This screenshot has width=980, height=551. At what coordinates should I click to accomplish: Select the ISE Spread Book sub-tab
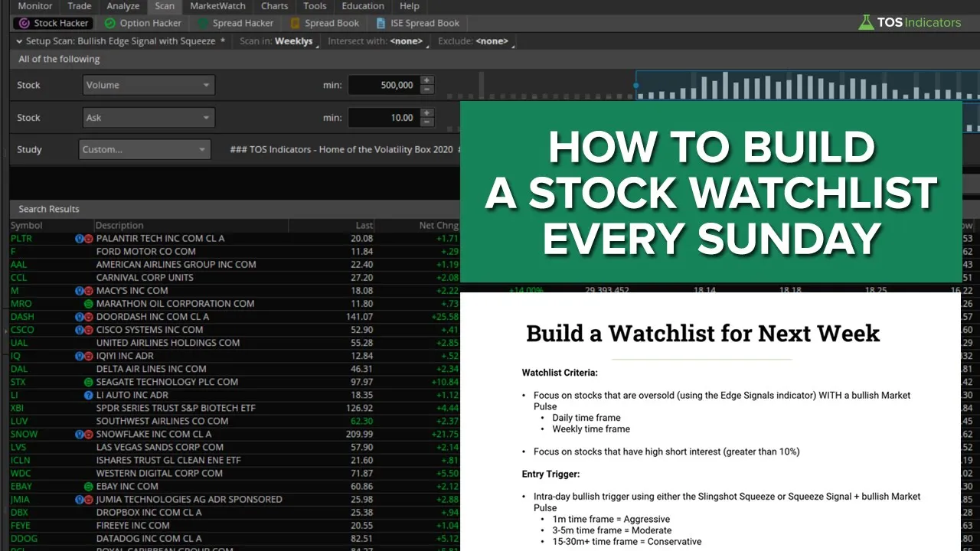[419, 23]
